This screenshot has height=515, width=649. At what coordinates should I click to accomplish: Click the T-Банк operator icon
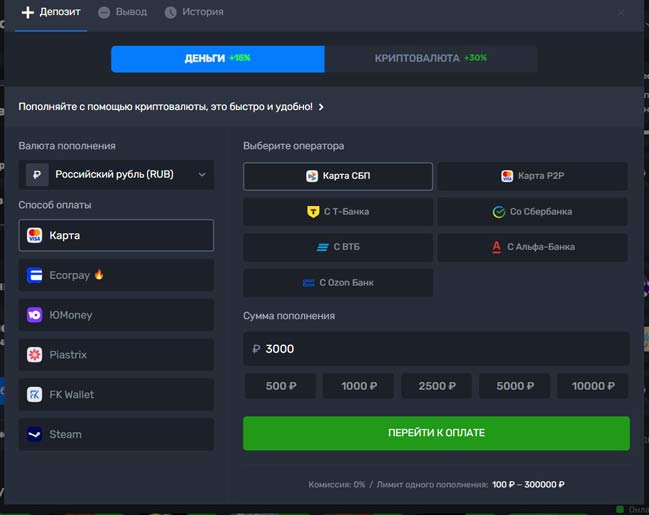click(313, 212)
